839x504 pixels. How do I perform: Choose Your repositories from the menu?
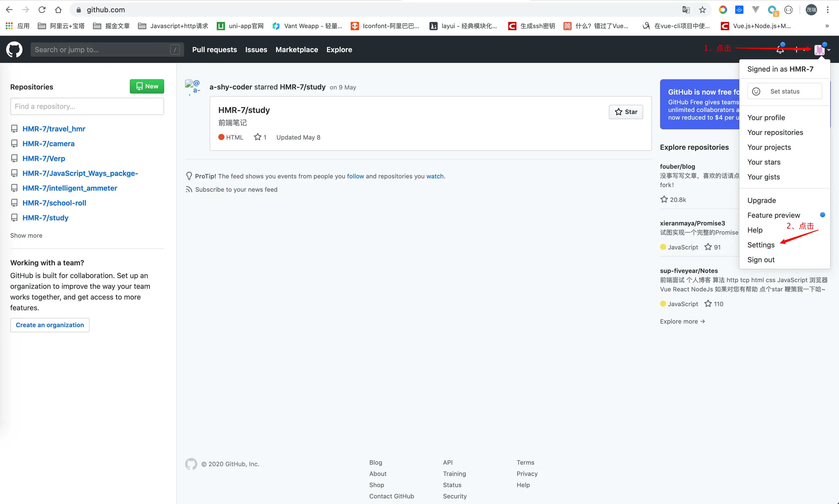pos(775,133)
